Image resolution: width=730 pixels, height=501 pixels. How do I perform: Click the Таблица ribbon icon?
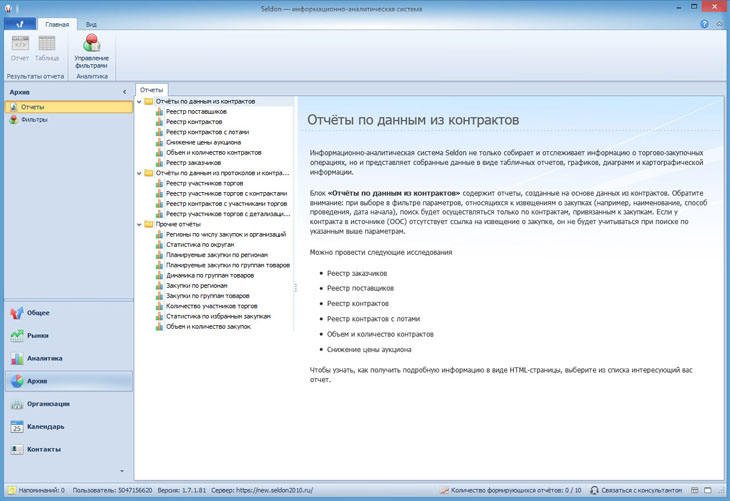point(47,50)
